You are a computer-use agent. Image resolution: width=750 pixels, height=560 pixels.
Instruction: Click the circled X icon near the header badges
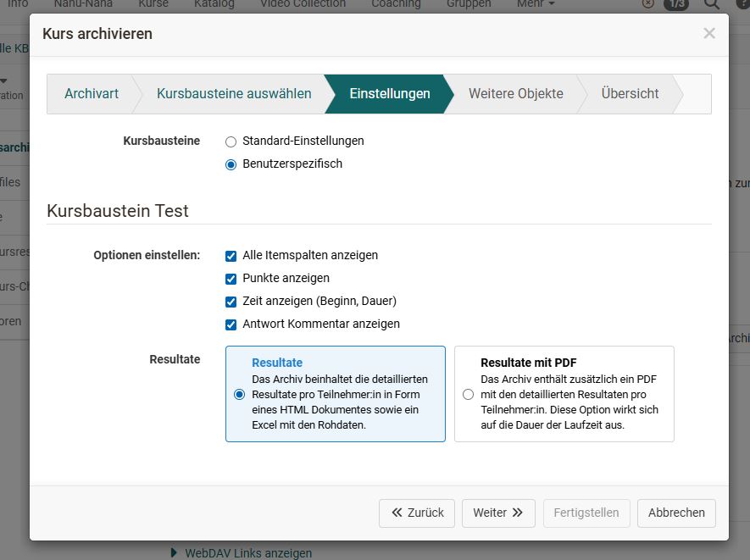647,4
